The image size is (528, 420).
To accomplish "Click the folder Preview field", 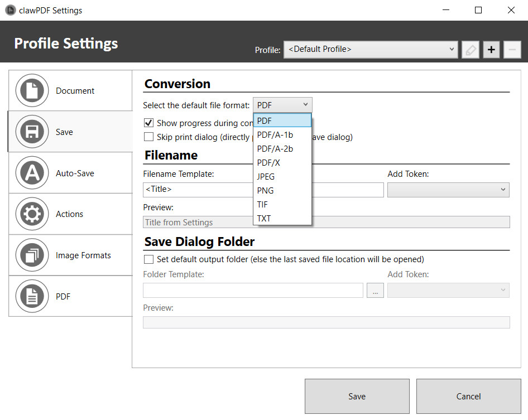I will (x=327, y=322).
